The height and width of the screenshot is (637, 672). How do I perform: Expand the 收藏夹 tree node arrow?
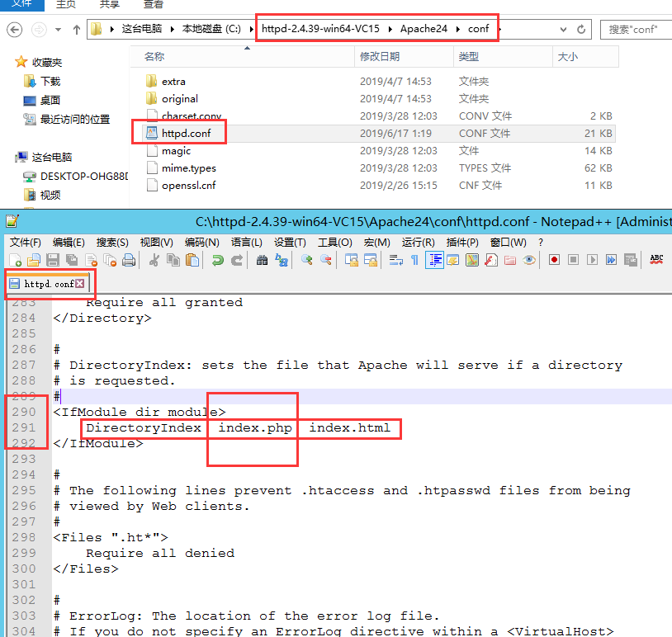[7, 62]
